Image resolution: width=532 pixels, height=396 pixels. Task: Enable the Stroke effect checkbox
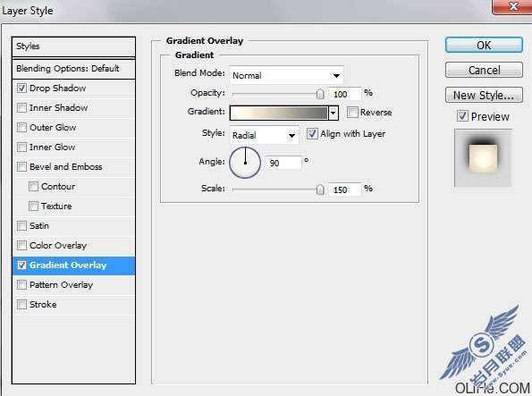(21, 305)
